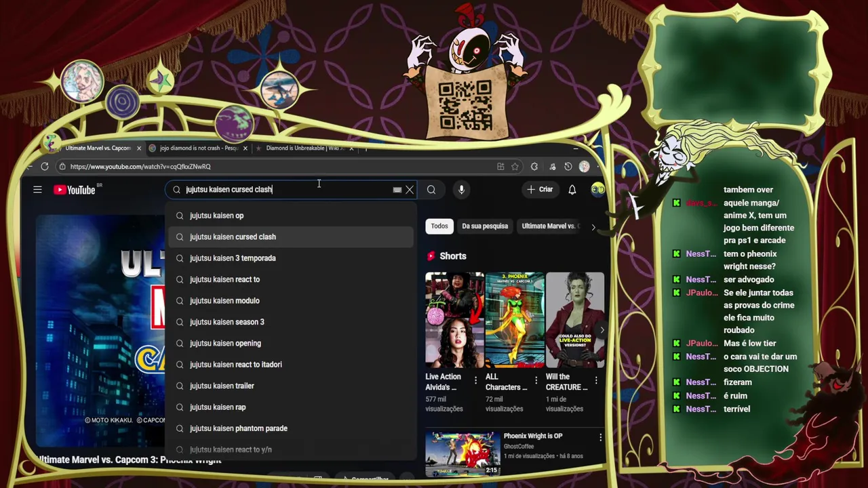Open browser profile avatar
This screenshot has height=488, width=868.
pos(585,166)
